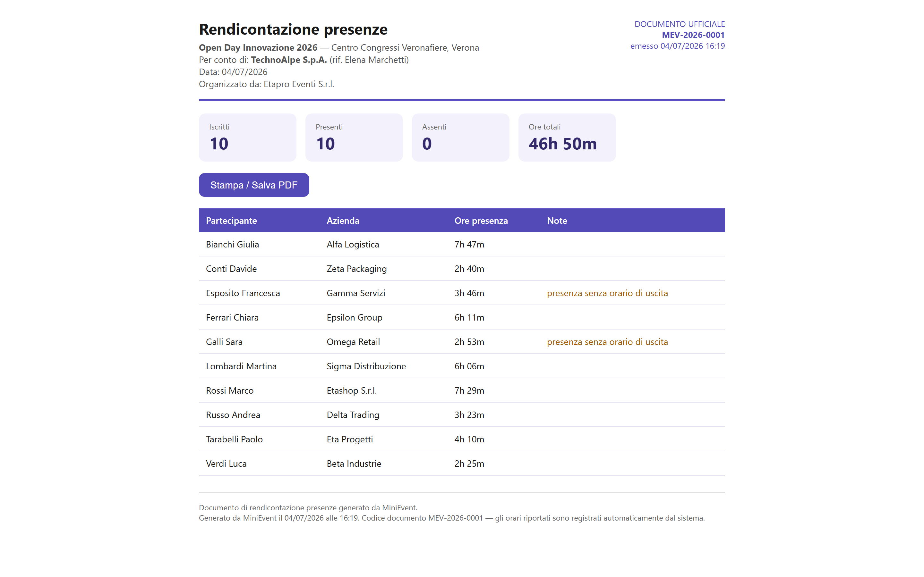Open the Presenti summary card

coord(354,138)
